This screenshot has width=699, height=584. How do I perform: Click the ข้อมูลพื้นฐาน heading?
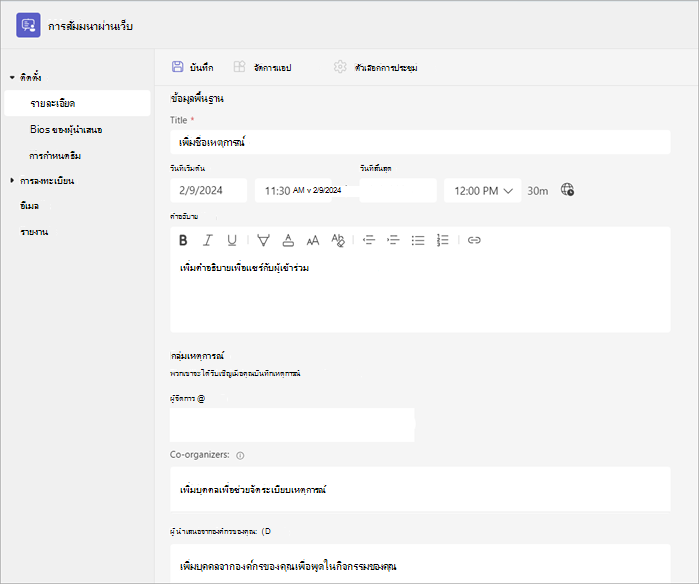197,99
